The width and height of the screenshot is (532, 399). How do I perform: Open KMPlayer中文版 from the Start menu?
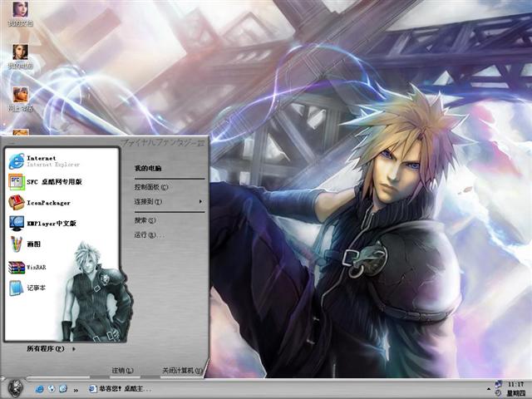42,224
